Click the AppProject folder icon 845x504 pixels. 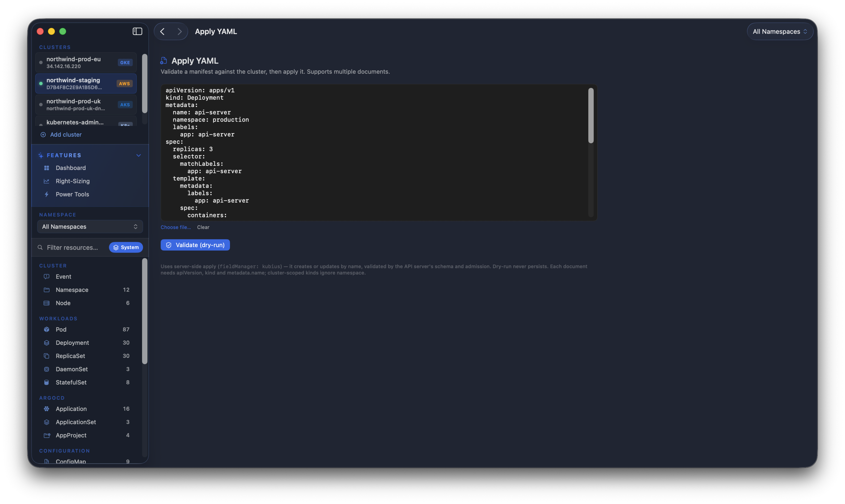(47, 435)
